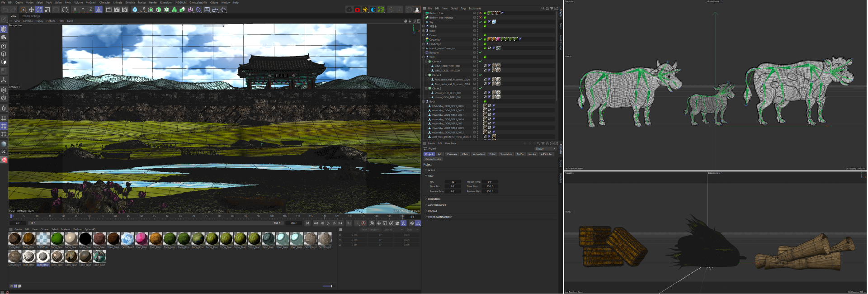Open the MoGraph menu

[91, 2]
